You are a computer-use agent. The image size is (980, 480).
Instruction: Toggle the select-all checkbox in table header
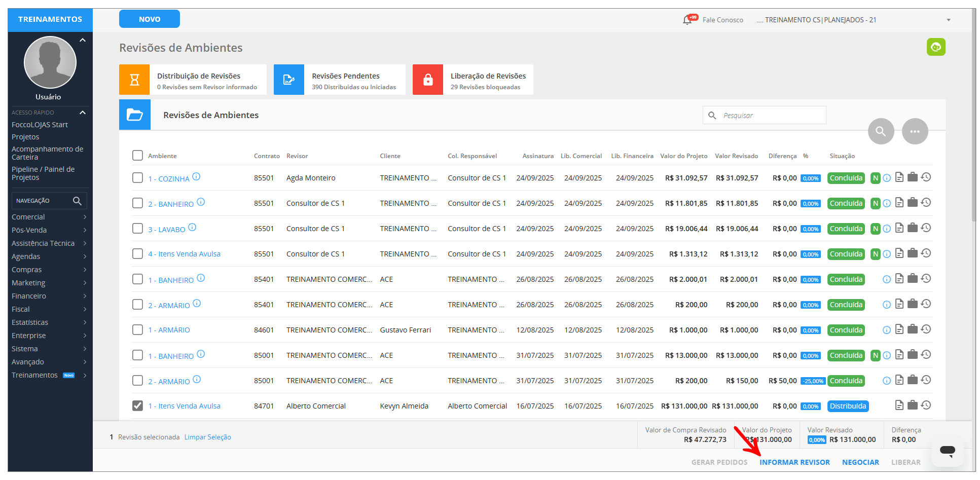point(137,155)
